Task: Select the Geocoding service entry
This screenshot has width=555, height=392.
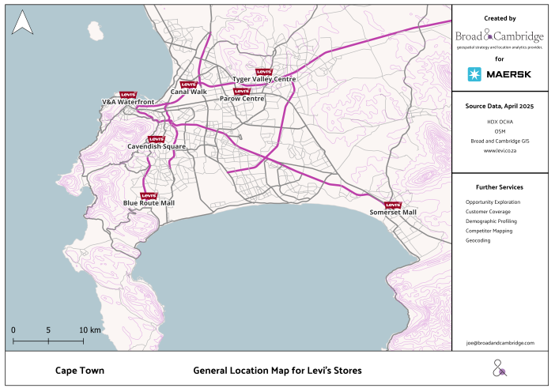Action: tap(478, 240)
